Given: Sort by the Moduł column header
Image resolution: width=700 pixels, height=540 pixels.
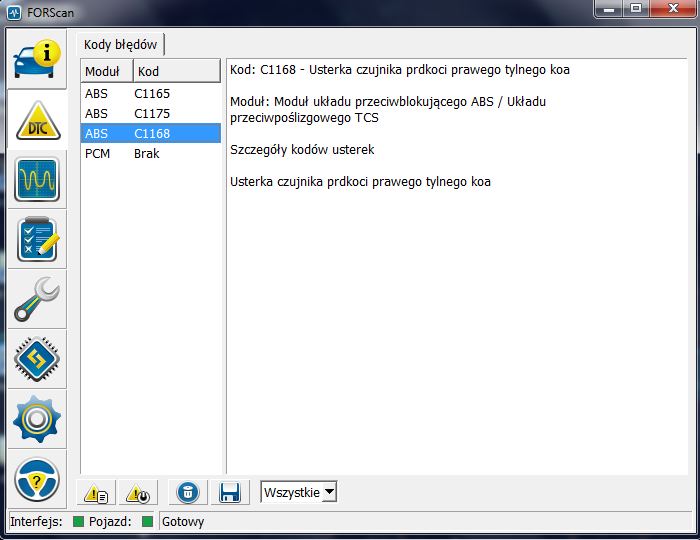Looking at the screenshot, I should (x=105, y=71).
